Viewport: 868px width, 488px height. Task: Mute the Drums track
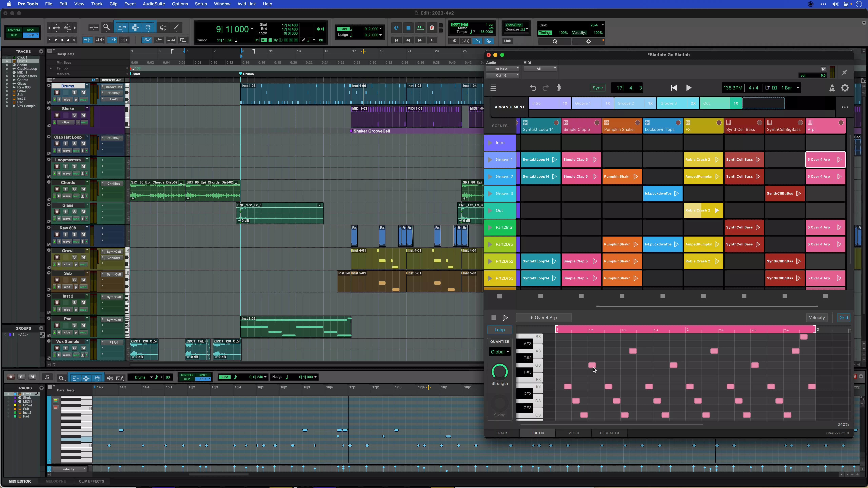83,93
